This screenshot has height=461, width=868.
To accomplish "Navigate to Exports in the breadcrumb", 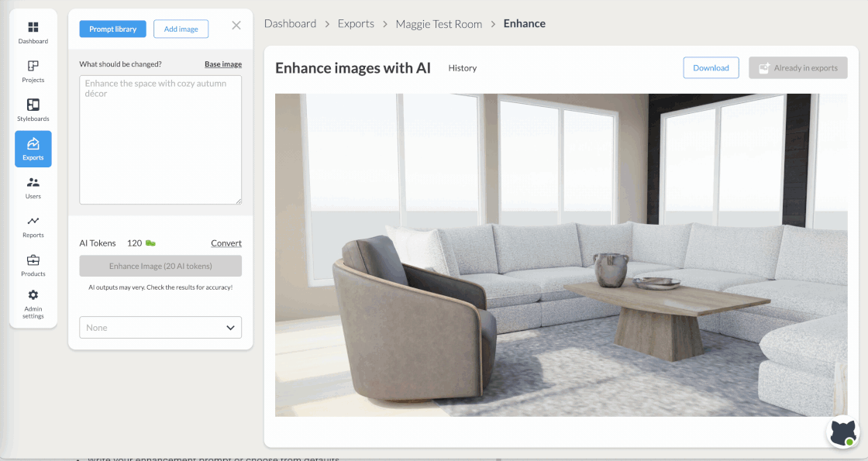I will (x=356, y=24).
